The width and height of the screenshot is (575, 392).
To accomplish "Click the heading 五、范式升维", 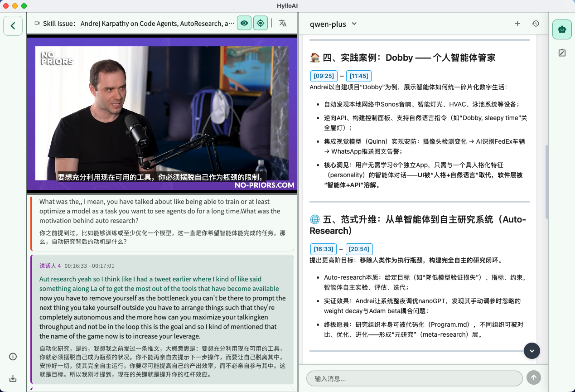I will pos(417,225).
